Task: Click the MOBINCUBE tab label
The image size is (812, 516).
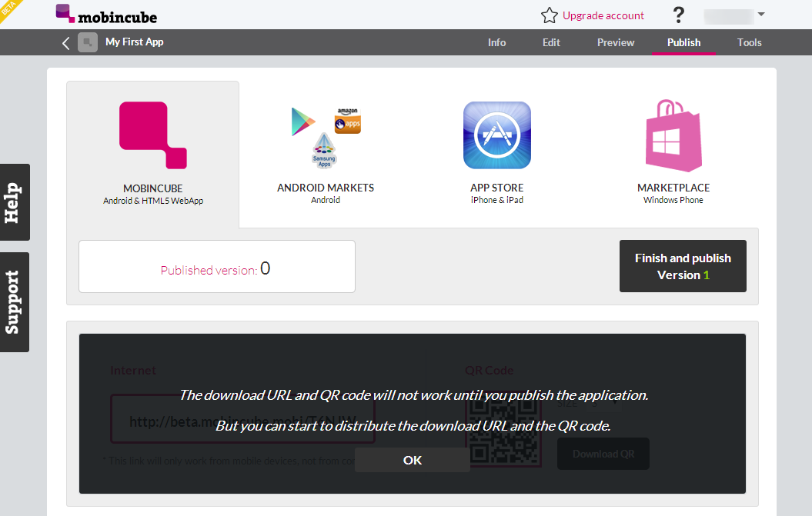Action: pos(152,188)
